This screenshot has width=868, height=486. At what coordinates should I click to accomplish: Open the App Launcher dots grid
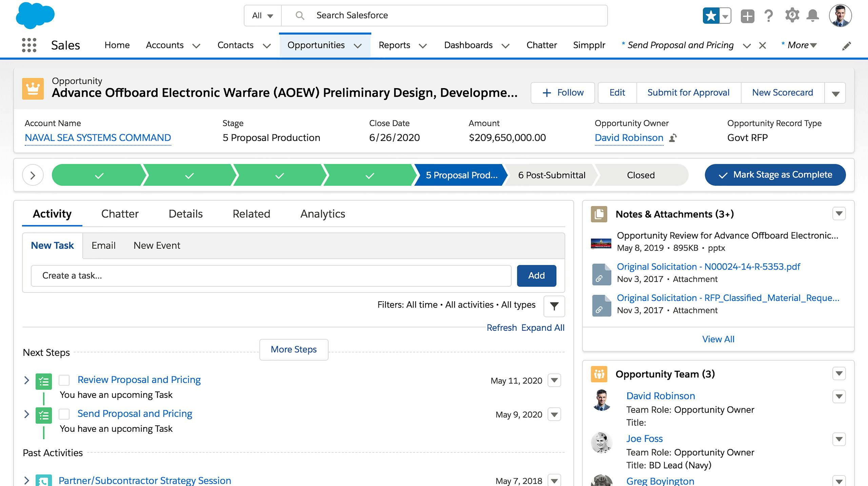29,45
